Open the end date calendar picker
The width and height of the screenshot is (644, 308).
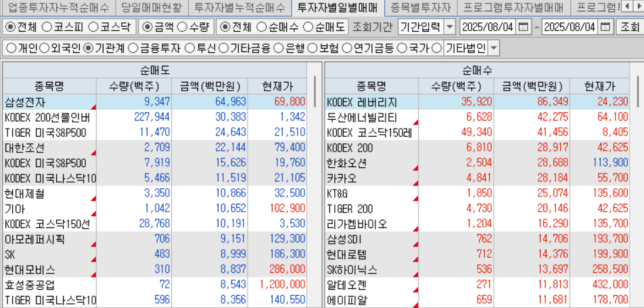605,28
